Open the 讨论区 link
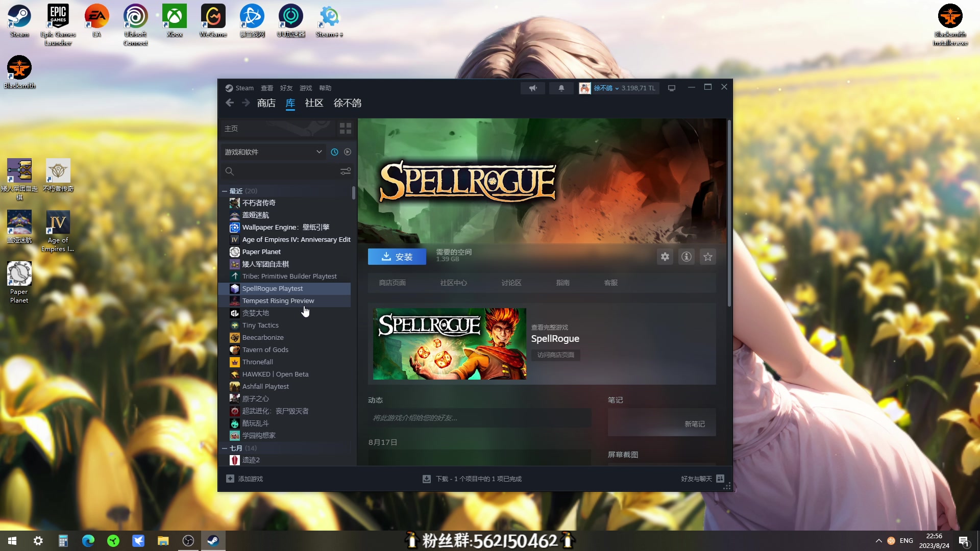Image resolution: width=980 pixels, height=551 pixels. (x=511, y=283)
